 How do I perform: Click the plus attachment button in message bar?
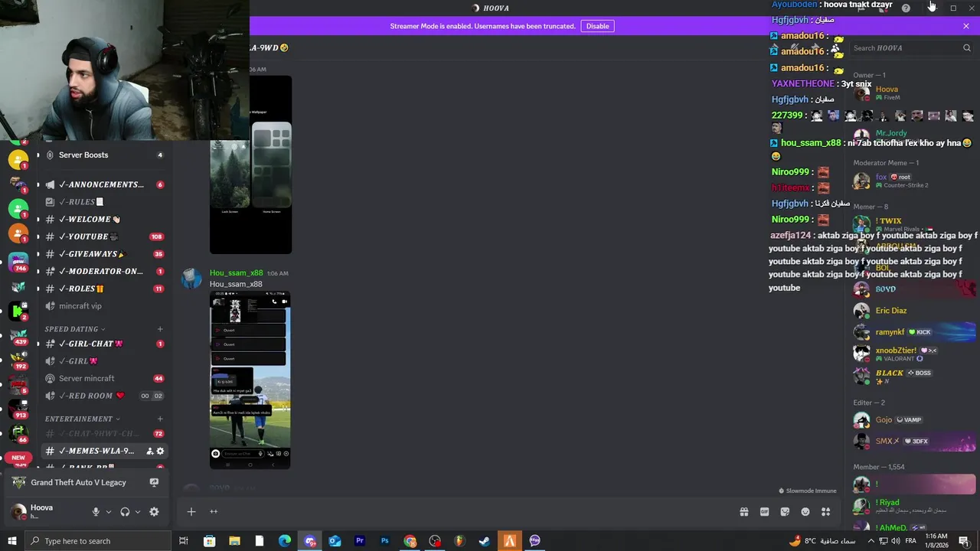(191, 512)
